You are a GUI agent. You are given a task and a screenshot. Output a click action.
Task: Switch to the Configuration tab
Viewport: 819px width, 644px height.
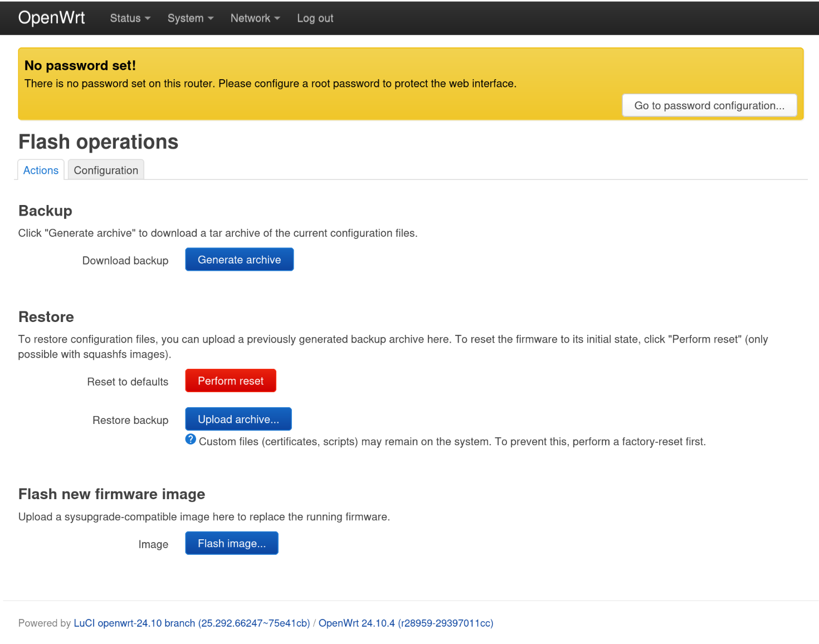coord(106,170)
